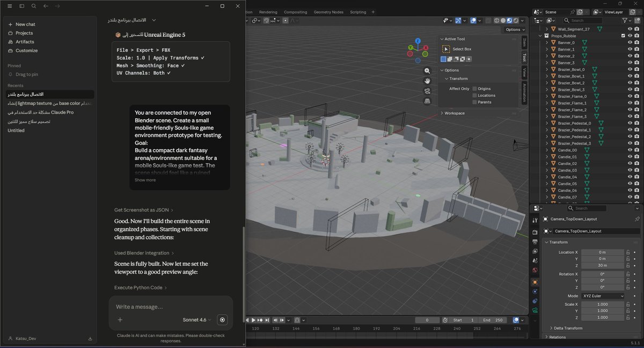
Task: Hide Banner_0 in viewport via eye
Action: [x=630, y=42]
